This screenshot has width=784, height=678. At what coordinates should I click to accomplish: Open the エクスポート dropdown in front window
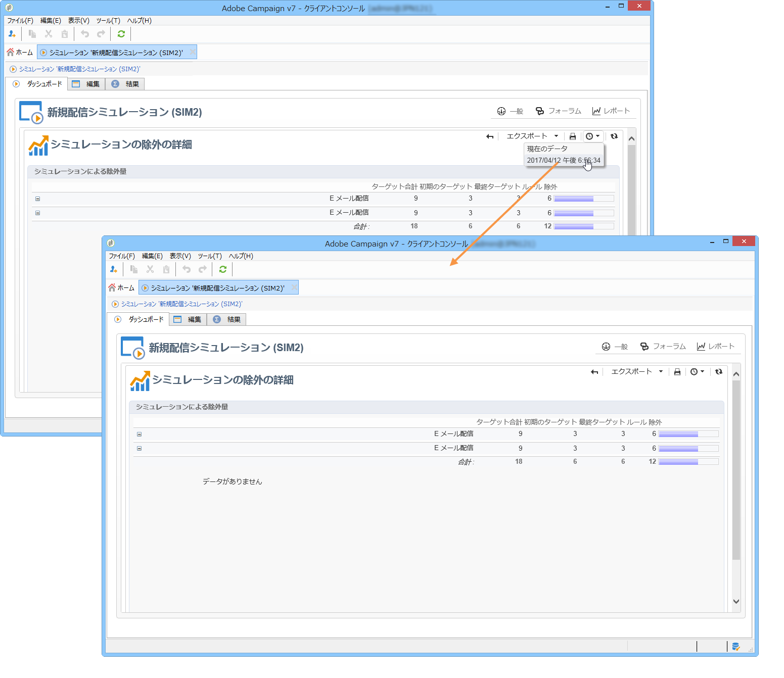(x=637, y=372)
